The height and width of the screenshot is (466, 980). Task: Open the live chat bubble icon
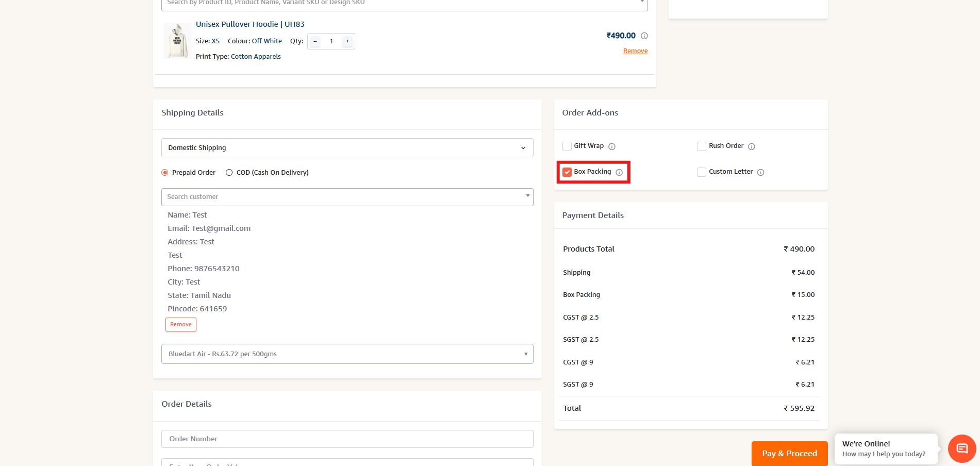pyautogui.click(x=961, y=448)
